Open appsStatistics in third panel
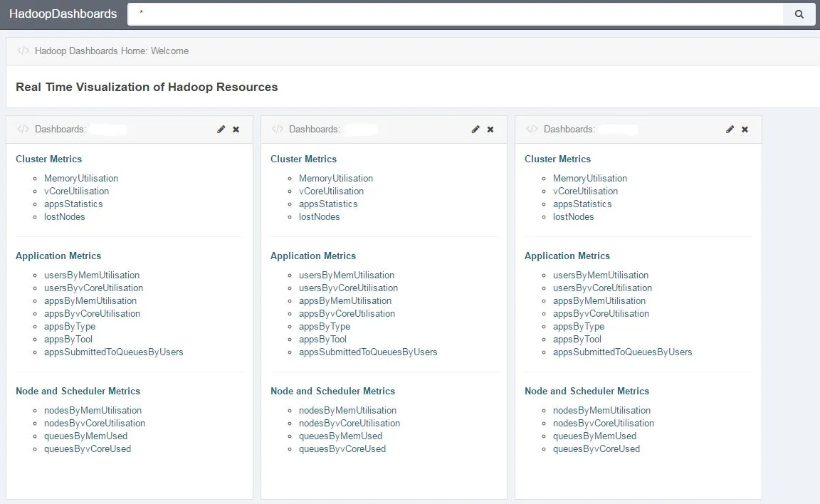 [582, 204]
